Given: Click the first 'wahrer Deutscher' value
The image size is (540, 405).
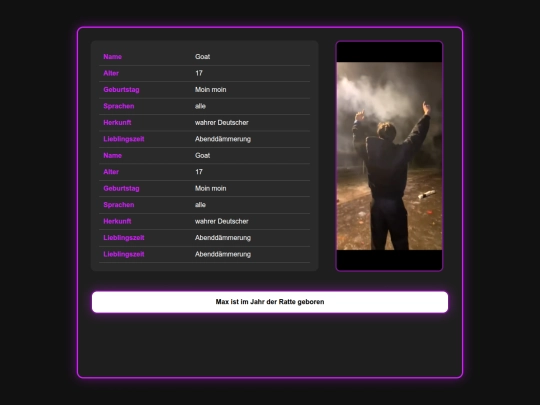Looking at the screenshot, I should pyautogui.click(x=221, y=123).
